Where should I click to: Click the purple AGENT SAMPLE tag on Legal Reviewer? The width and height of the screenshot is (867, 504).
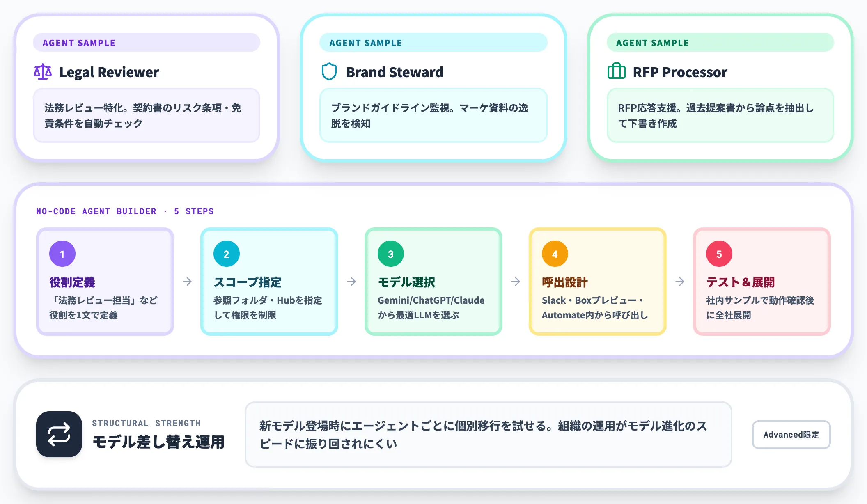147,43
